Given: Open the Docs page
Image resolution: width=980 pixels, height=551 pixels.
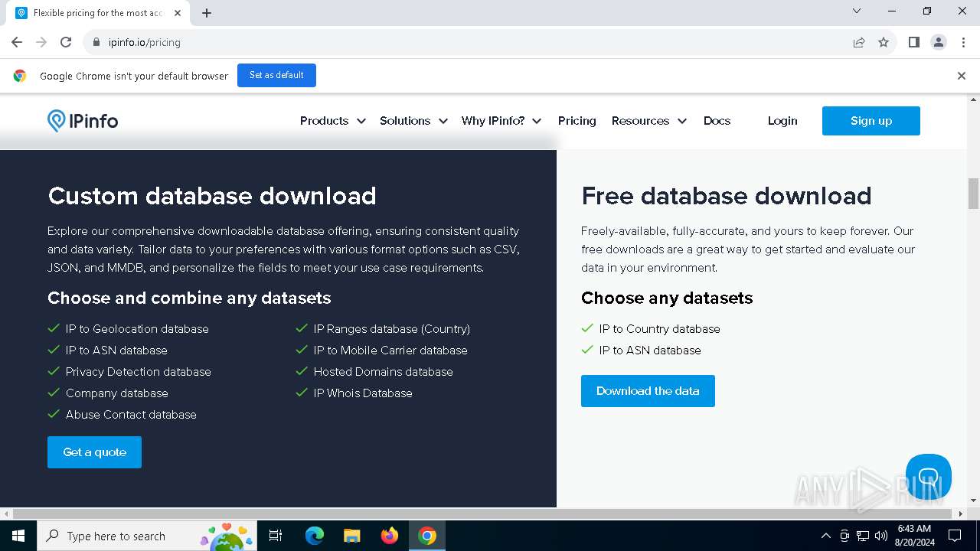Looking at the screenshot, I should point(717,121).
